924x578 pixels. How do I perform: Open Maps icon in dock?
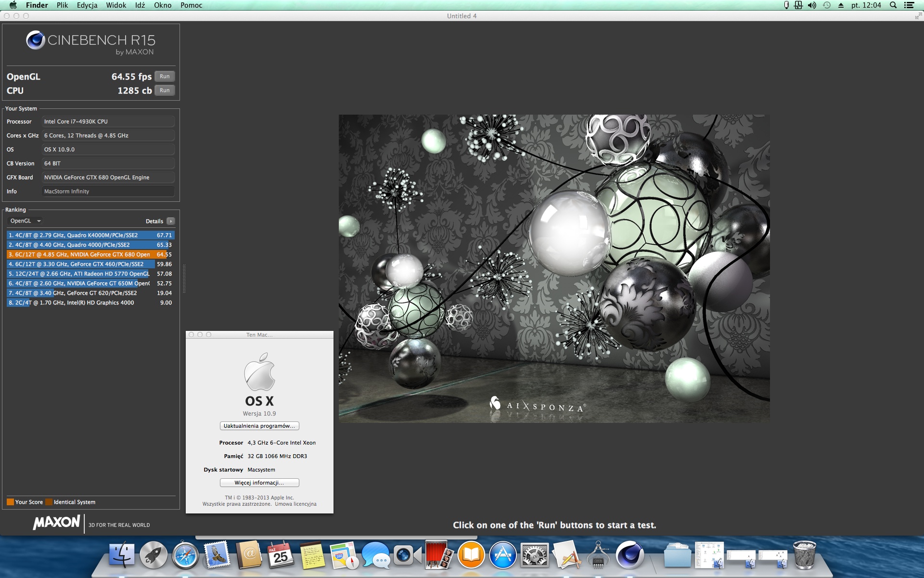(x=344, y=555)
